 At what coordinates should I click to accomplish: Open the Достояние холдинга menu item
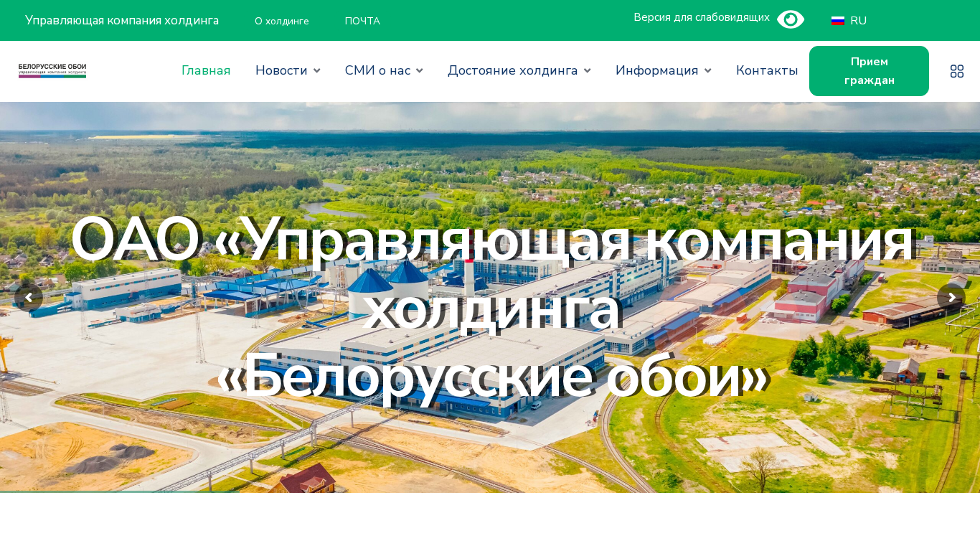[513, 70]
